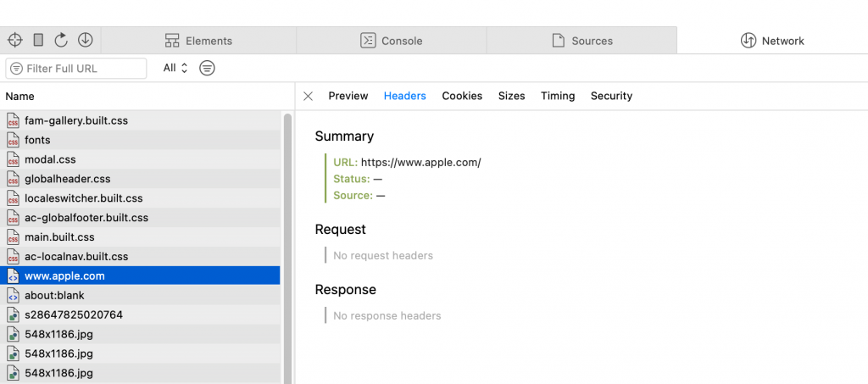This screenshot has width=868, height=384.
Task: Open the All resource type dropdown
Action: pyautogui.click(x=175, y=68)
